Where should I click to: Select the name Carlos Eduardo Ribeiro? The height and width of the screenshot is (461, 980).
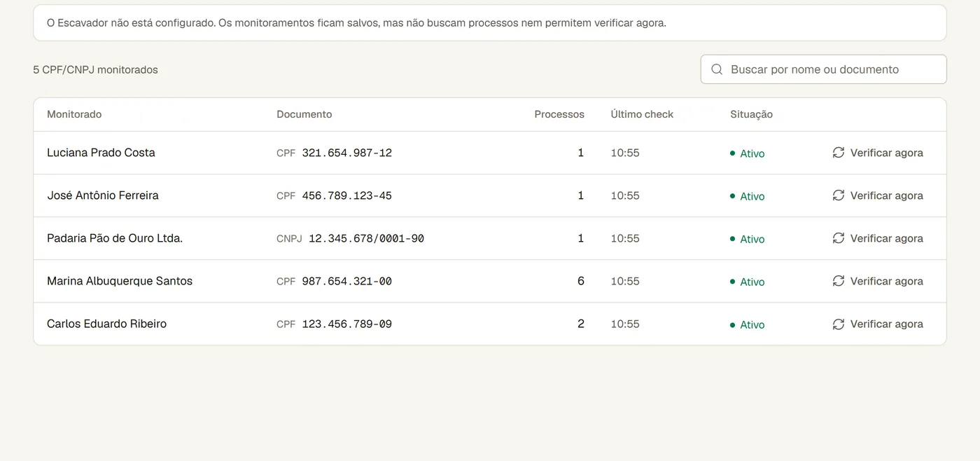click(106, 324)
